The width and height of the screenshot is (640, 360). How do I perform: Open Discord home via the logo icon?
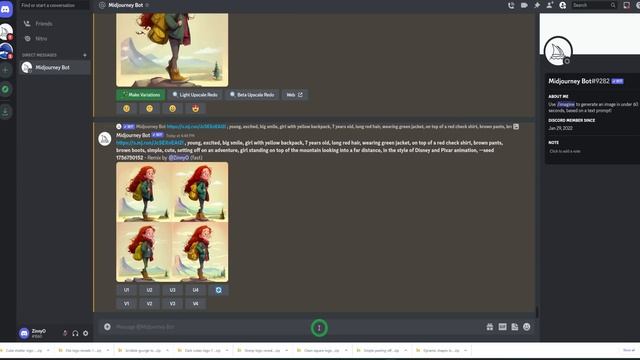tap(6, 9)
